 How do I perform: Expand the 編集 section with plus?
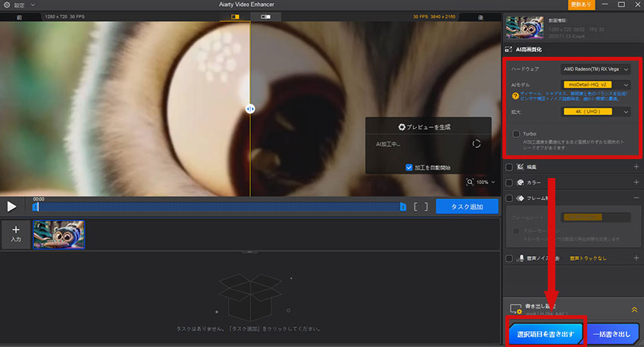point(636,167)
